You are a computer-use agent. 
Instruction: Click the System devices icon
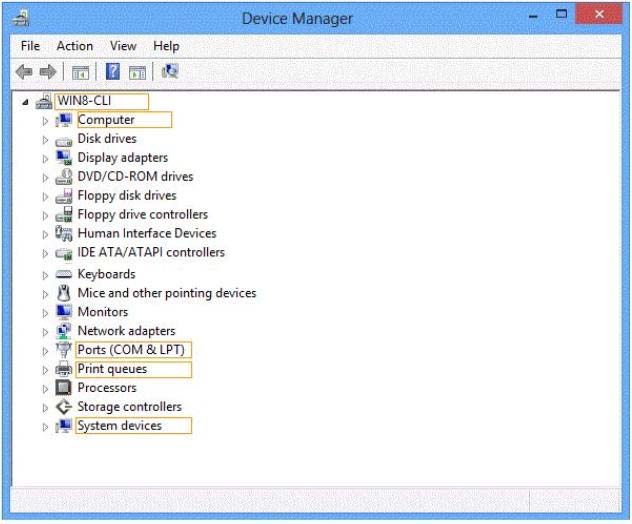point(64,426)
